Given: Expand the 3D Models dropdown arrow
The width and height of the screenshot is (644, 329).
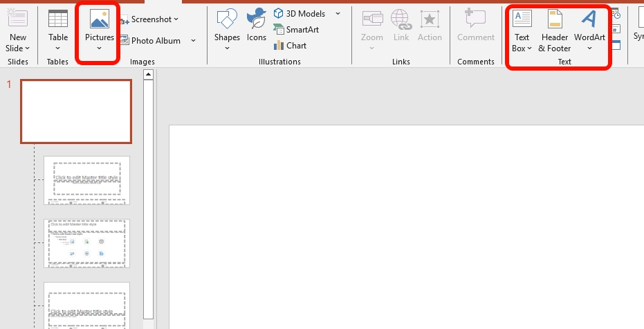Looking at the screenshot, I should [338, 14].
